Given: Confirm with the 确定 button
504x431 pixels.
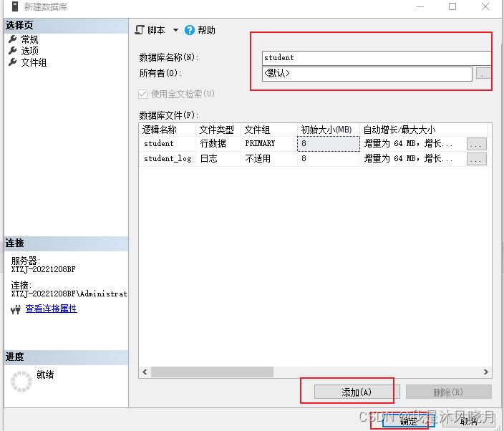Looking at the screenshot, I should 408,421.
